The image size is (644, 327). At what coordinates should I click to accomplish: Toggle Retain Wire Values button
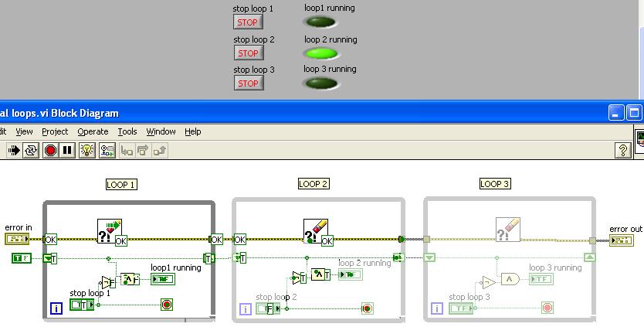click(x=107, y=150)
